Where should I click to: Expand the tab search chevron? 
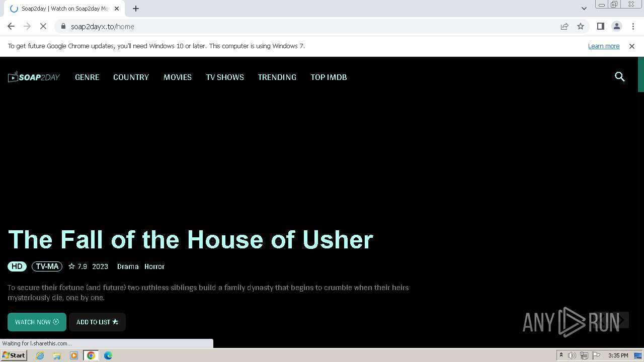584,9
